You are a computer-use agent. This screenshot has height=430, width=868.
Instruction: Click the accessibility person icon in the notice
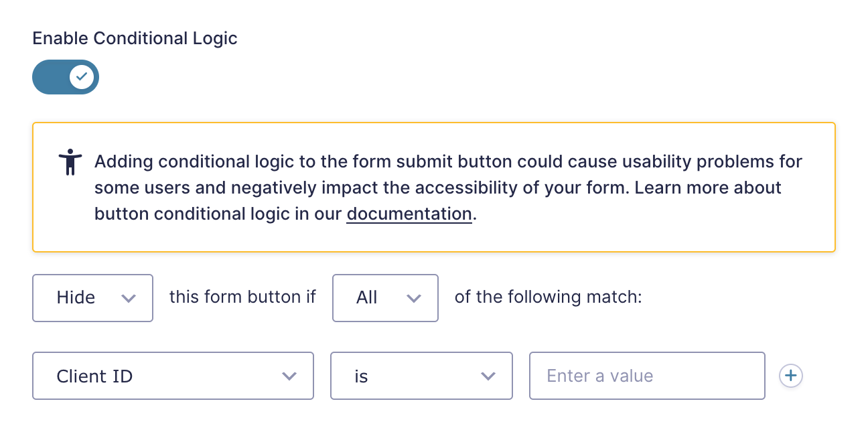point(70,163)
